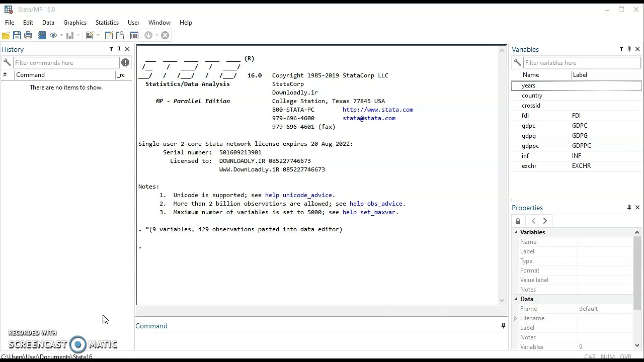Click the next arrow in Properties panel
Image resolution: width=644 pixels, height=362 pixels.
[545, 221]
